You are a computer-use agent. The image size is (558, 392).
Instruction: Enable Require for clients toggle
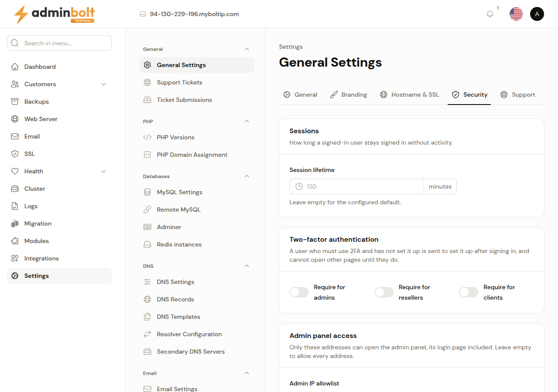[469, 292]
